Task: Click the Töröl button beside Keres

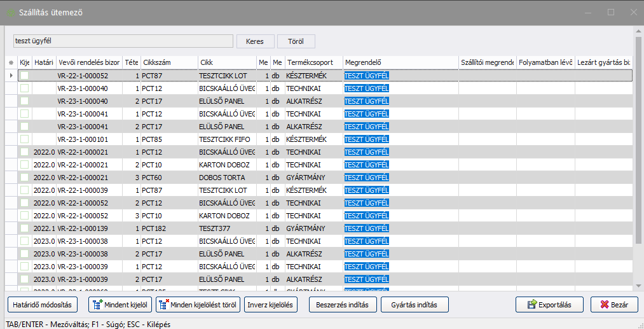Action: point(296,41)
